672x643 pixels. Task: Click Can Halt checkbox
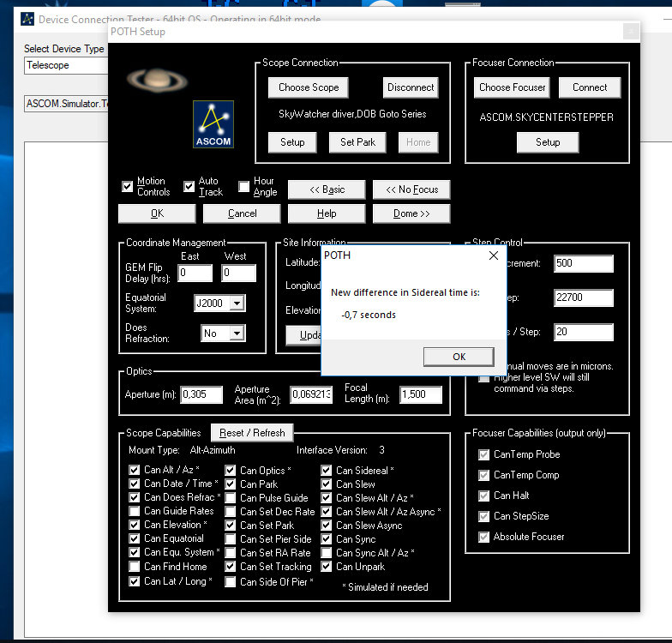tap(483, 496)
